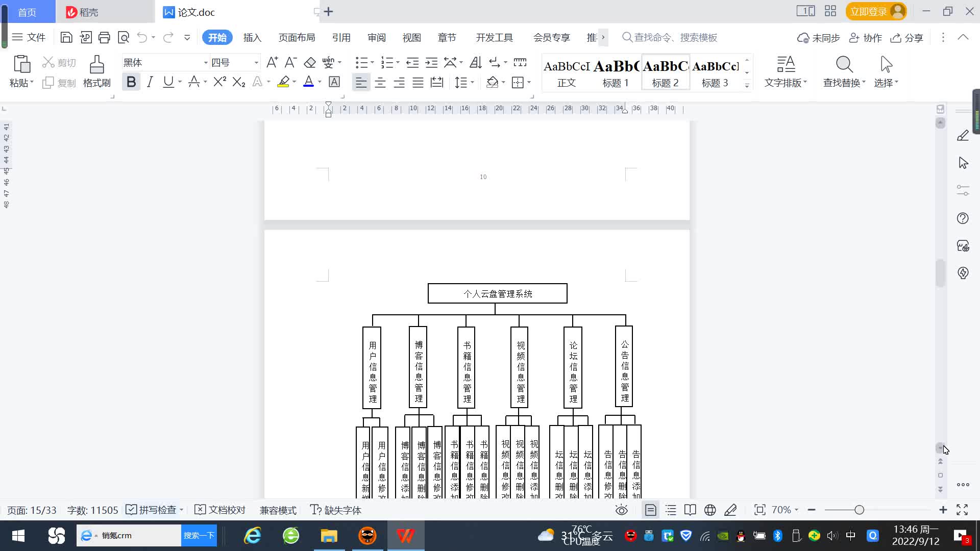This screenshot has height=551, width=980.
Task: Open Text Layout (文字排版) tool
Action: coord(786,71)
